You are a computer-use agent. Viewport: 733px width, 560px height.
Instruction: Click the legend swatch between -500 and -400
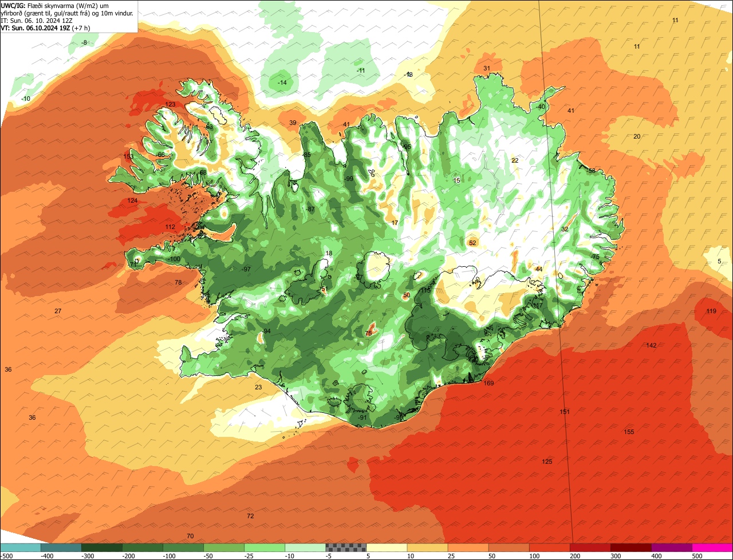coord(21,547)
